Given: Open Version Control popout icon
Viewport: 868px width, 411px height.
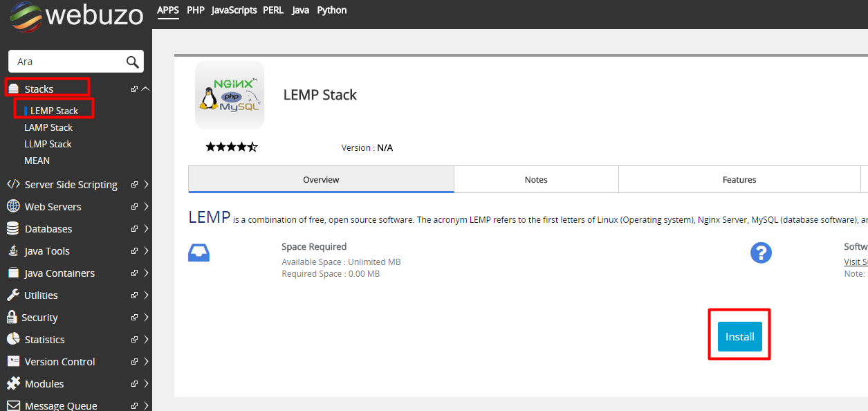Looking at the screenshot, I should click(135, 362).
